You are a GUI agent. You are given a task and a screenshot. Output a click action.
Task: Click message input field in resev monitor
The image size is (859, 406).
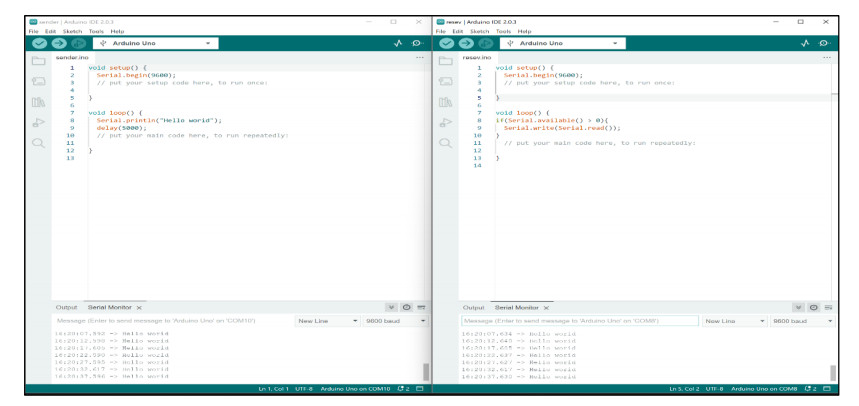click(x=579, y=321)
